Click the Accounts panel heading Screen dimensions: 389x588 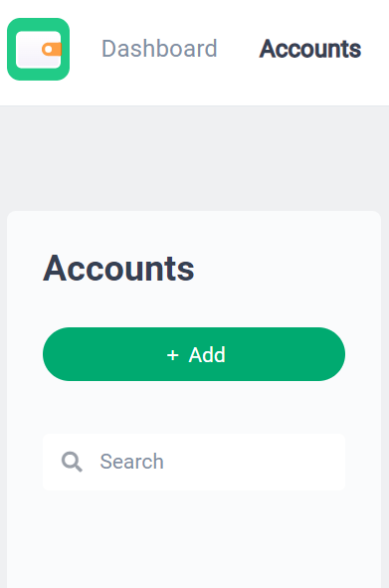point(118,268)
